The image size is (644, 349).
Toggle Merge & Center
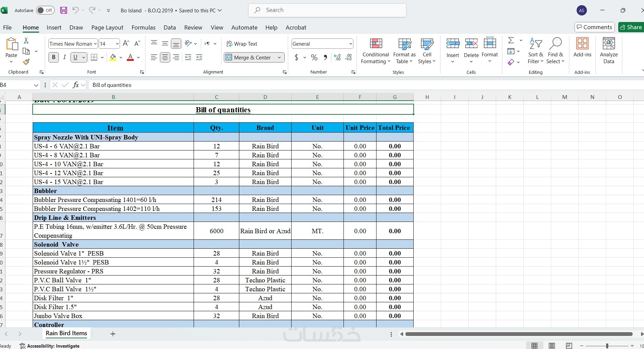pyautogui.click(x=249, y=57)
